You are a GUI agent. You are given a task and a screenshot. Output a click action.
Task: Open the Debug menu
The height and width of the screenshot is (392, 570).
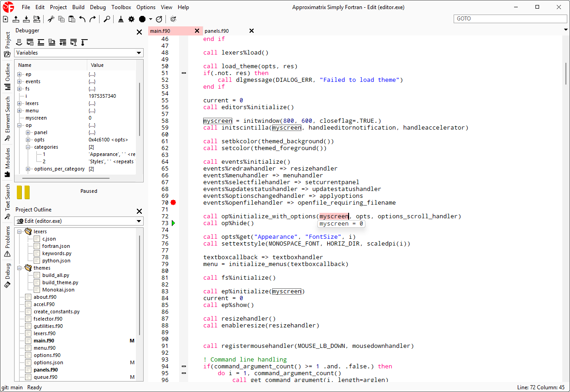(98, 7)
